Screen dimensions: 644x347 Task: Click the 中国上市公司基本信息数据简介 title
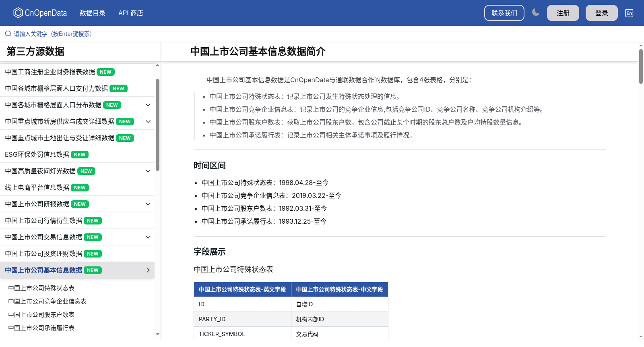258,51
